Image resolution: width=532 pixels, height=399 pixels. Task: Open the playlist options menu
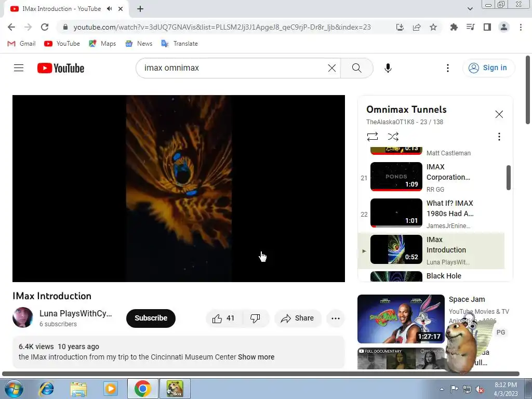coord(499,137)
